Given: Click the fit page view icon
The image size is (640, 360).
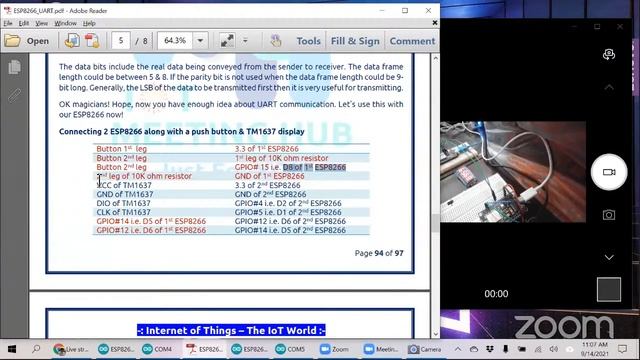Looking at the screenshot, I should (227, 41).
